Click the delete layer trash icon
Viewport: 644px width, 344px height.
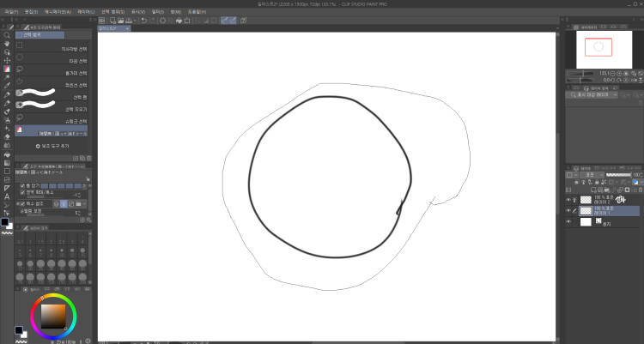click(641, 190)
